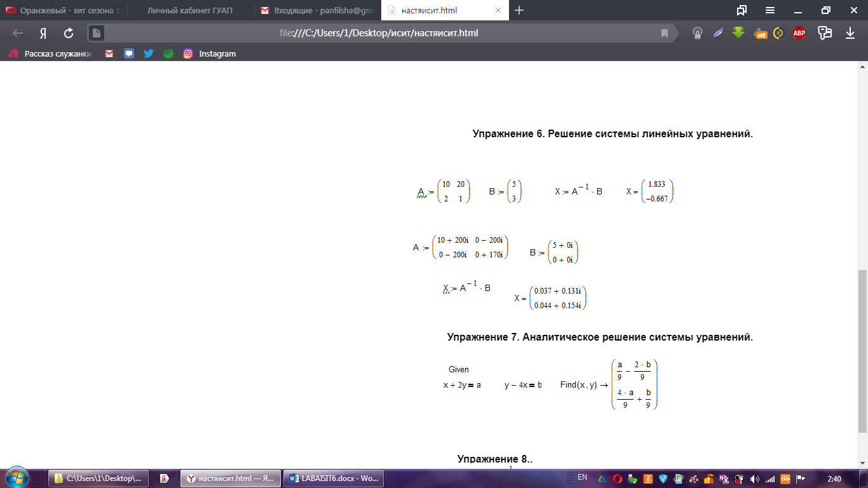Change the EN input language indicator
This screenshot has width=868, height=488.
(582, 477)
